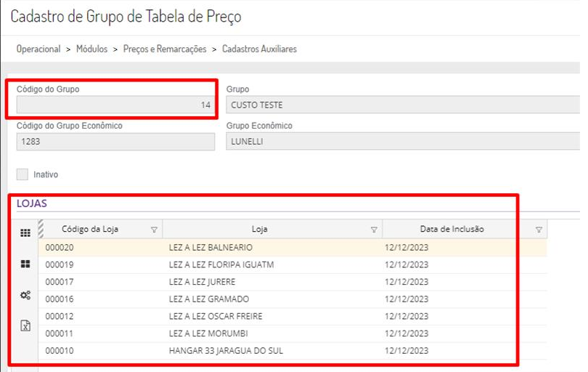
Task: Export grid to Excel file icon
Action: [25, 326]
